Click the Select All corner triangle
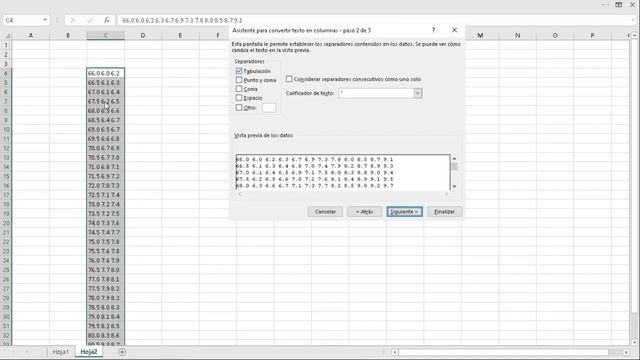The width and height of the screenshot is (640, 360). tap(7, 36)
